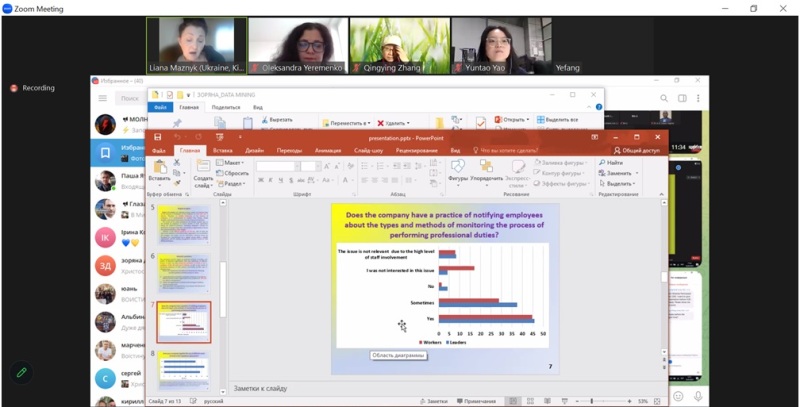Select slide 5 thumbnail
The height and width of the screenshot is (407, 800).
pos(184,225)
